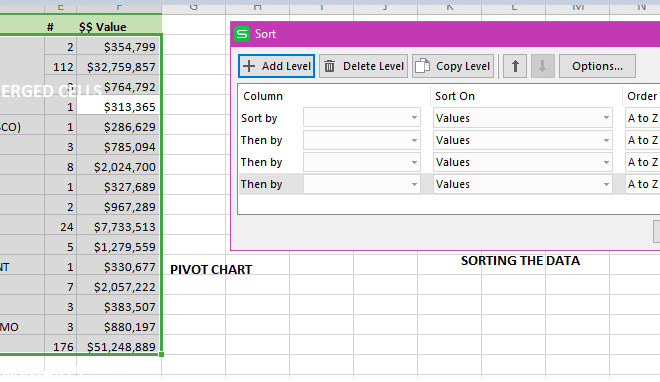Click the Sort dialog app icon
Screen dimensions: 660x382
point(242,34)
